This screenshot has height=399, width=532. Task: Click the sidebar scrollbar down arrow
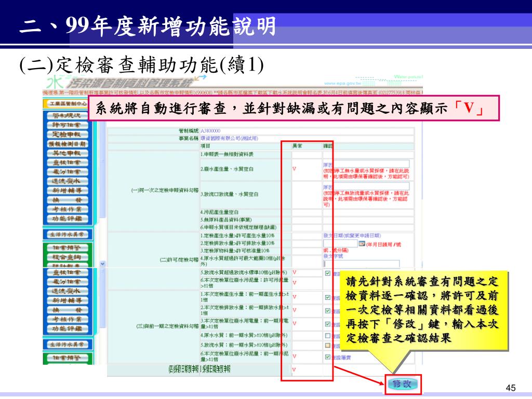tap(102, 263)
